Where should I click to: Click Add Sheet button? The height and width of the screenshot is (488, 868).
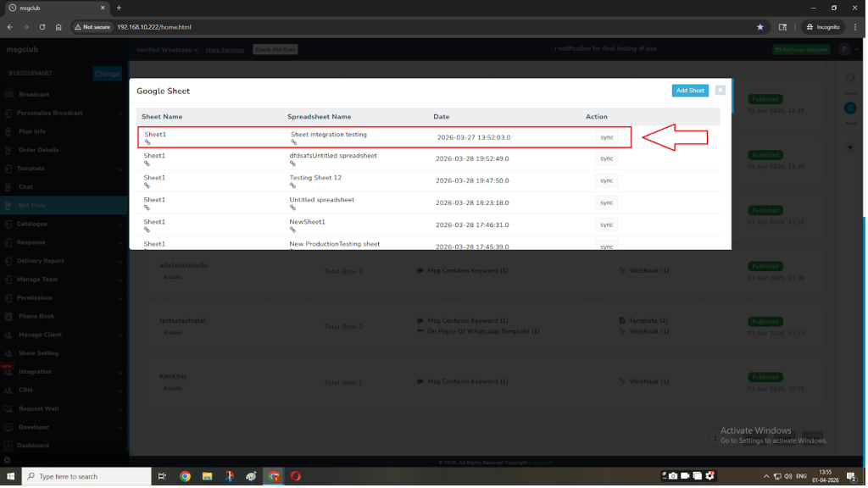689,91
